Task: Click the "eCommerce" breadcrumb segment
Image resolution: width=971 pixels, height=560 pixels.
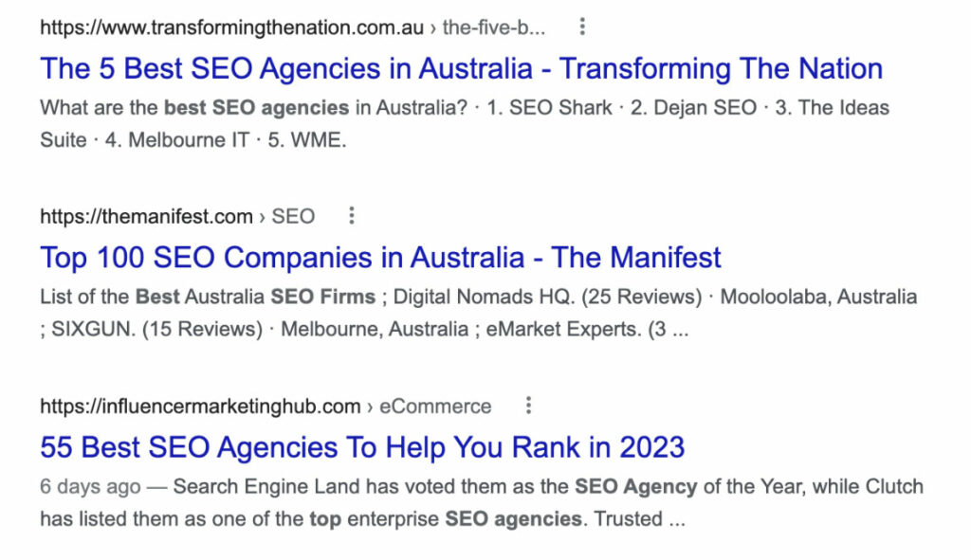Action: [435, 406]
